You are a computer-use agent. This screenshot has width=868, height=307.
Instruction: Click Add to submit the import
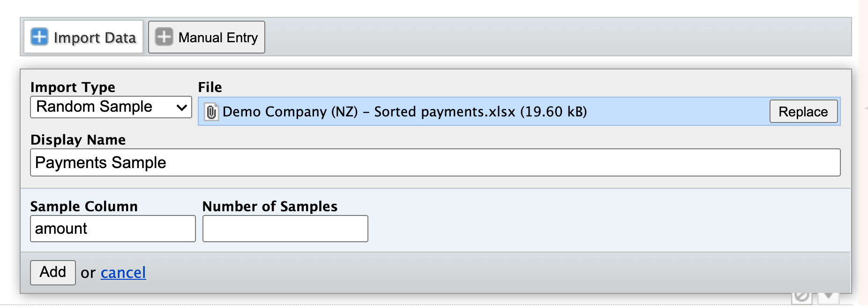pos(52,272)
